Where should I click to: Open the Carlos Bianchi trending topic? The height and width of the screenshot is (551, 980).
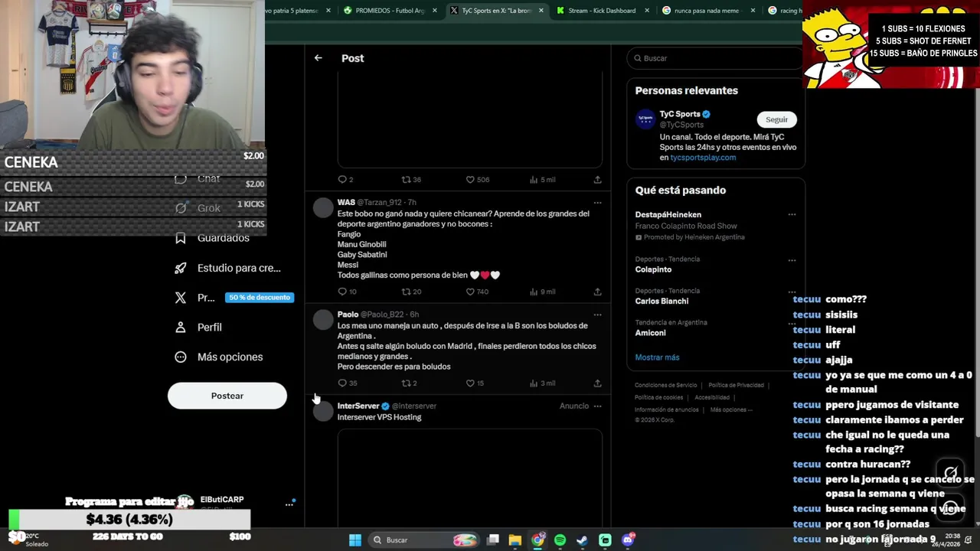tap(661, 302)
